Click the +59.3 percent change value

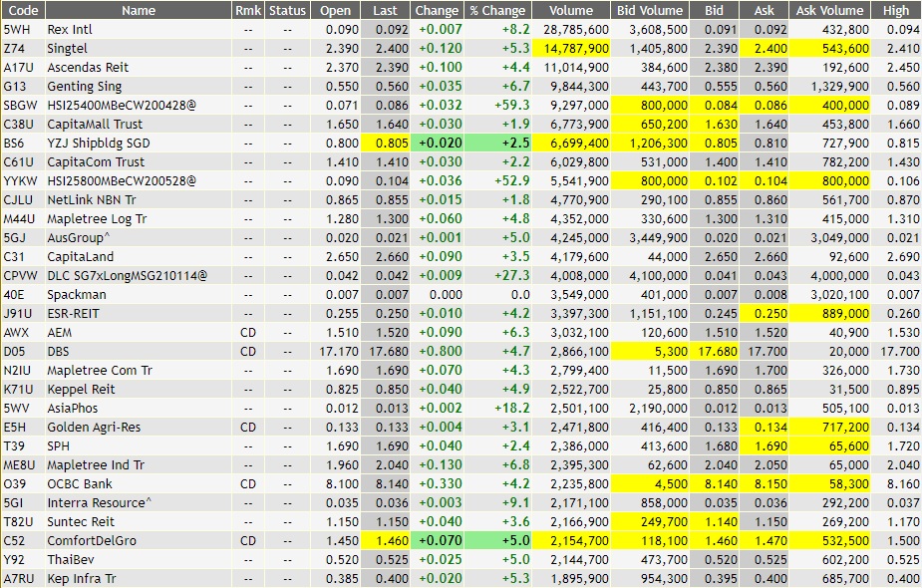tap(512, 106)
